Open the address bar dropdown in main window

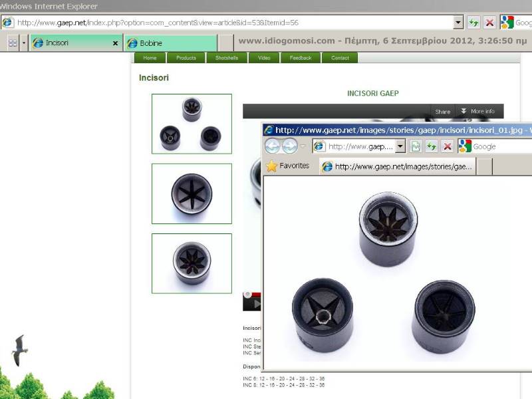[458, 23]
